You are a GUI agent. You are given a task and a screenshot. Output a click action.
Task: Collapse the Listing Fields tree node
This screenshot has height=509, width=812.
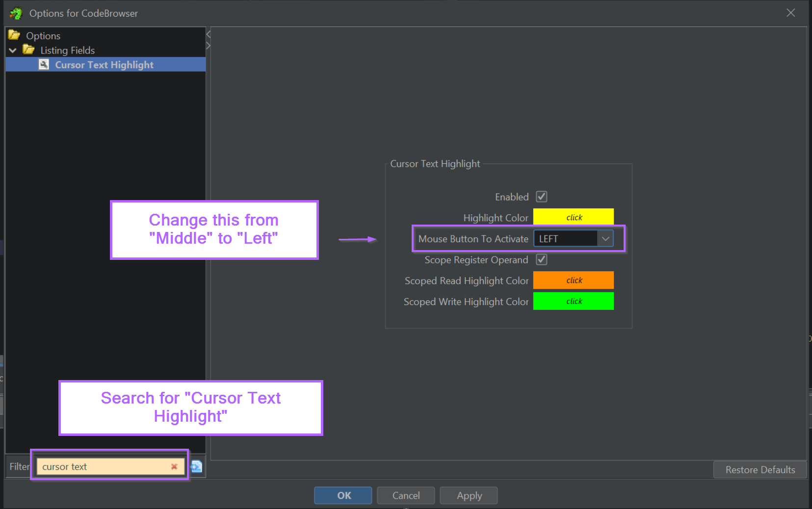pos(12,50)
